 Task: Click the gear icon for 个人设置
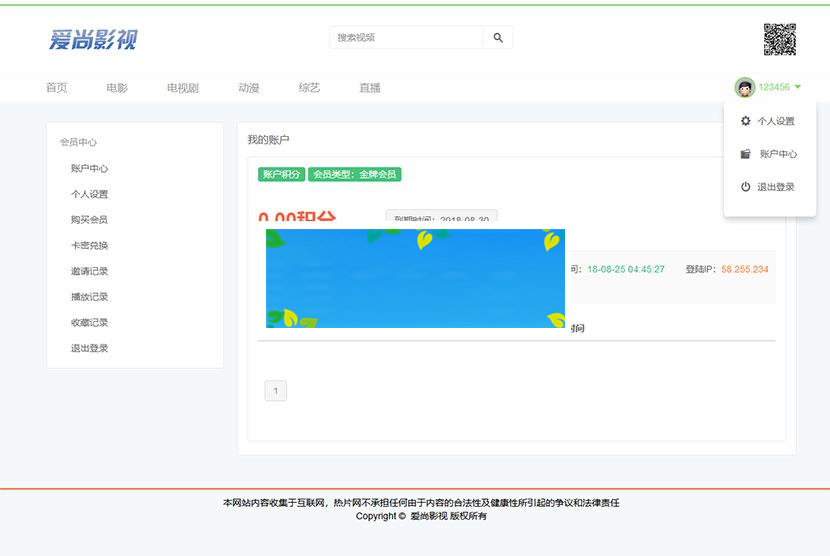pyautogui.click(x=745, y=121)
